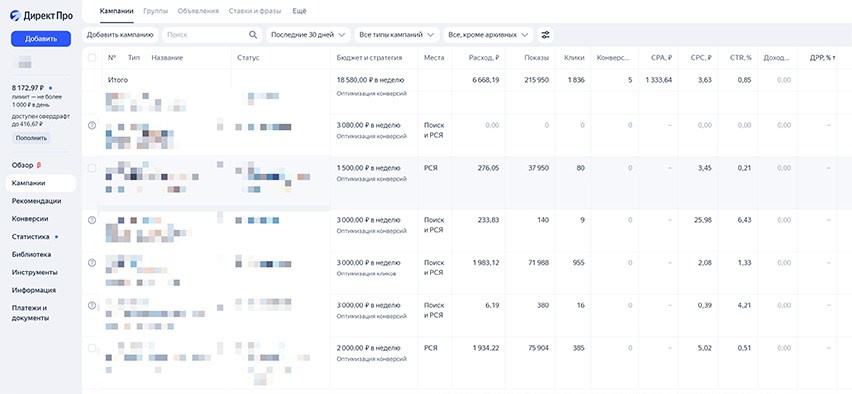Open the Все, кроме архивных filter dropdown
Image resolution: width=852 pixels, height=394 pixels.
[x=488, y=35]
